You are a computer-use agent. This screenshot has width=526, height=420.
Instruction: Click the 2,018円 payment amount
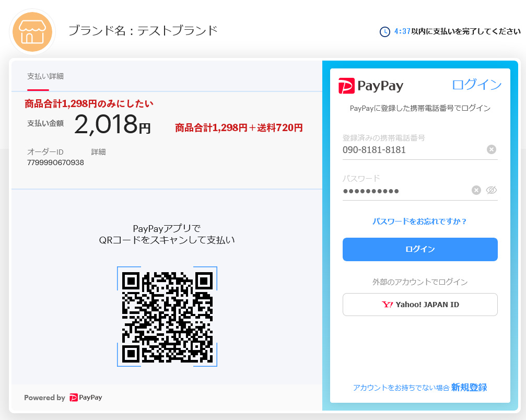click(x=112, y=124)
